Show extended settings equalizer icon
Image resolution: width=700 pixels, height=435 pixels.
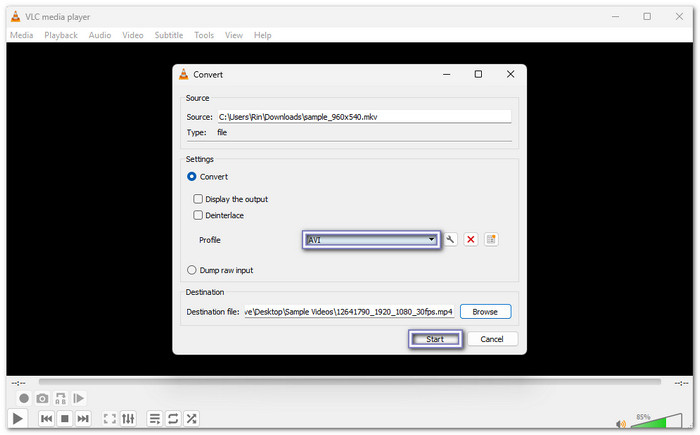click(x=128, y=418)
